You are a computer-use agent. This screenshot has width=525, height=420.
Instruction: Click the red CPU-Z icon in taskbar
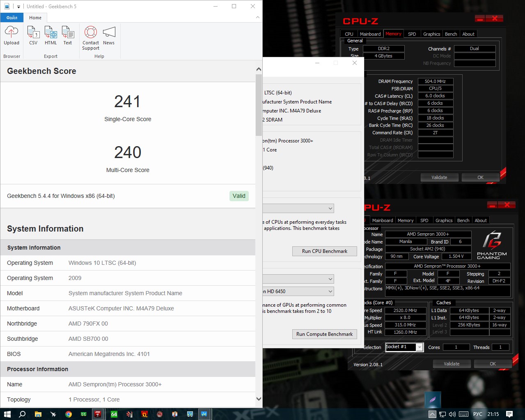[x=98, y=414]
